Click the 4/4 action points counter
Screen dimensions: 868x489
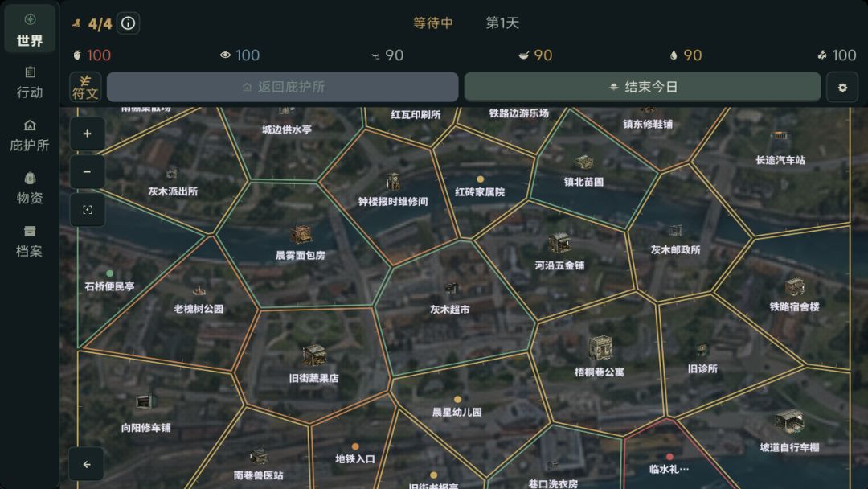tap(100, 24)
